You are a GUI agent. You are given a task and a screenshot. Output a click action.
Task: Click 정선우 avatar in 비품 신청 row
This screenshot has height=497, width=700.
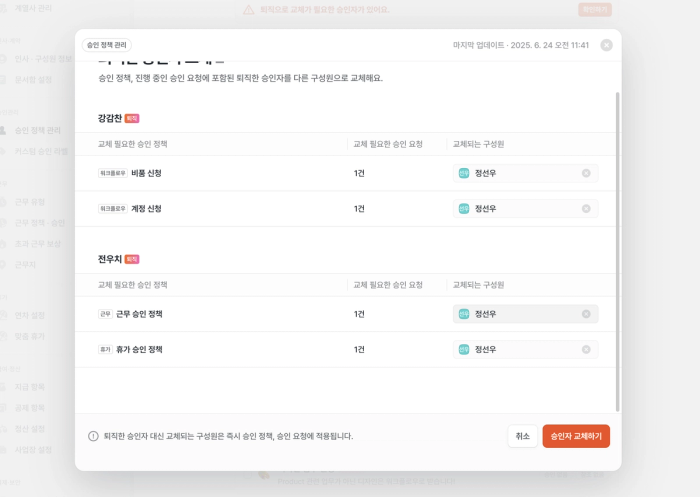[464, 173]
